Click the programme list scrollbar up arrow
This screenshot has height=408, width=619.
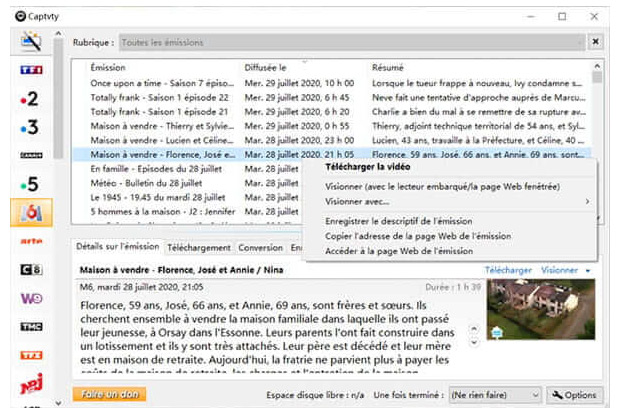point(597,66)
